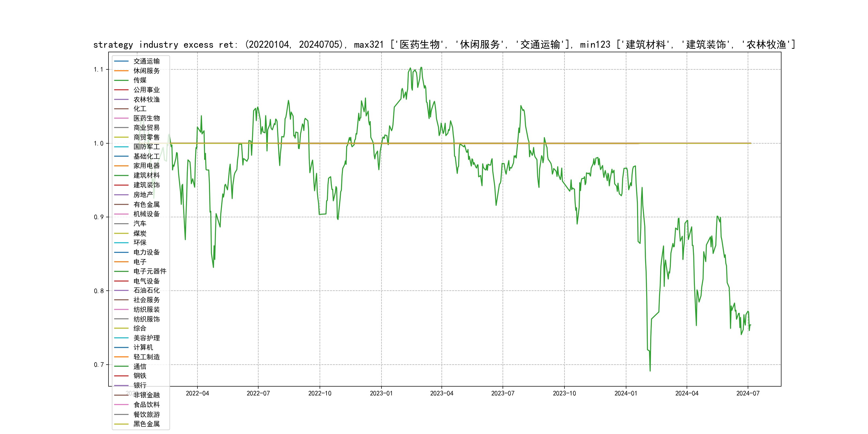Click the 农林牧渔 legend label

pyautogui.click(x=146, y=99)
